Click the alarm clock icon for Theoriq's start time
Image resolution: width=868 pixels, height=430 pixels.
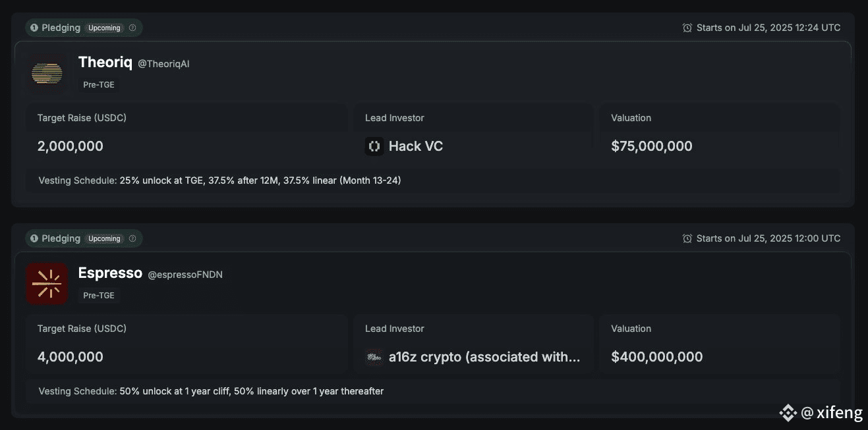click(x=687, y=28)
